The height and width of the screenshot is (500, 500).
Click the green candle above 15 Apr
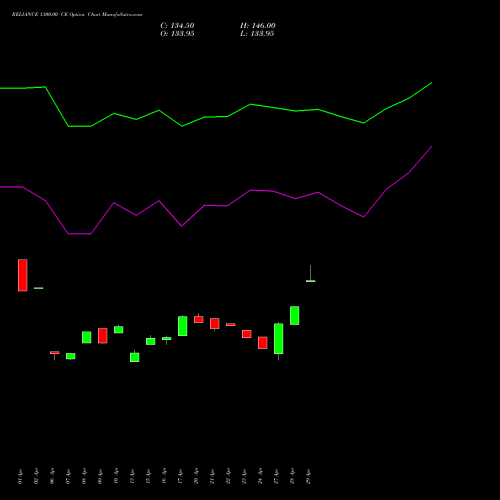coord(151,341)
